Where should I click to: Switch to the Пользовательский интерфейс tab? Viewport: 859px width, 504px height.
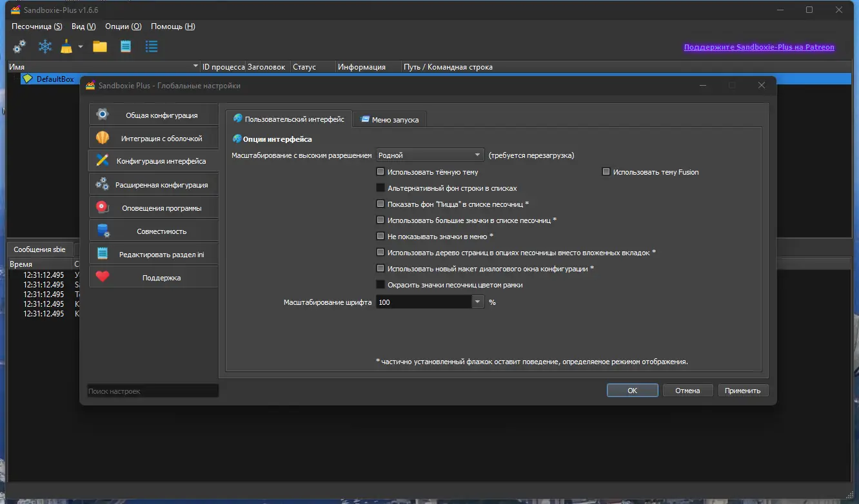point(288,119)
